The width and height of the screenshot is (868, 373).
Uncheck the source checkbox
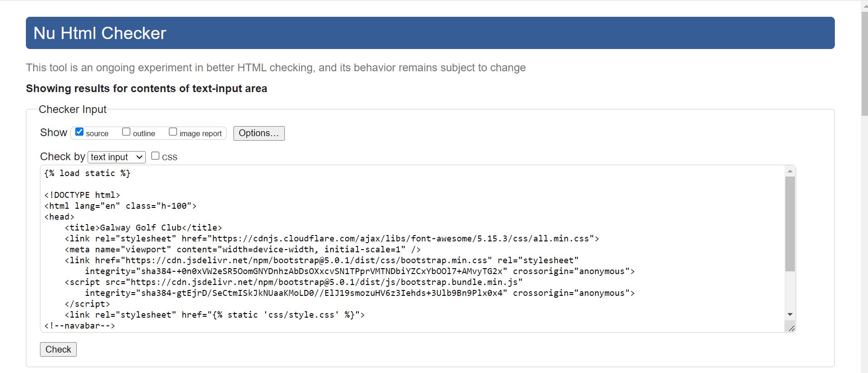click(79, 132)
